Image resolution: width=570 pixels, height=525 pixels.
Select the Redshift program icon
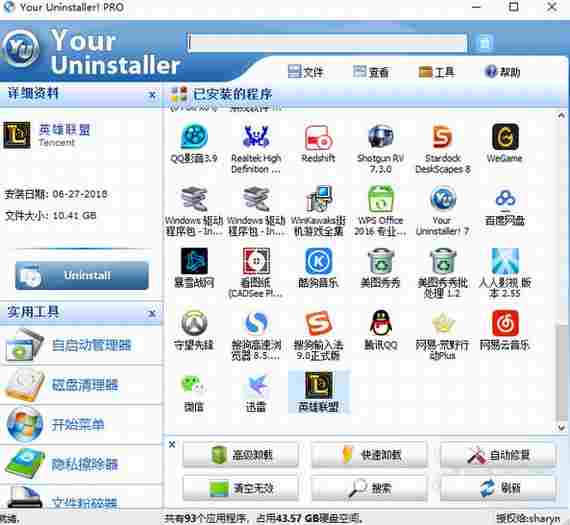tap(318, 137)
